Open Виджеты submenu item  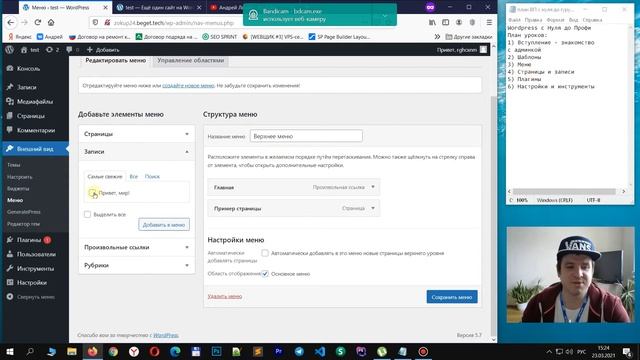[x=18, y=189]
